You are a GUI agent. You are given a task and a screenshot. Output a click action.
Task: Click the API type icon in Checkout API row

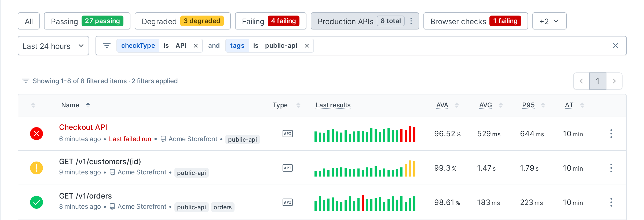coord(288,134)
